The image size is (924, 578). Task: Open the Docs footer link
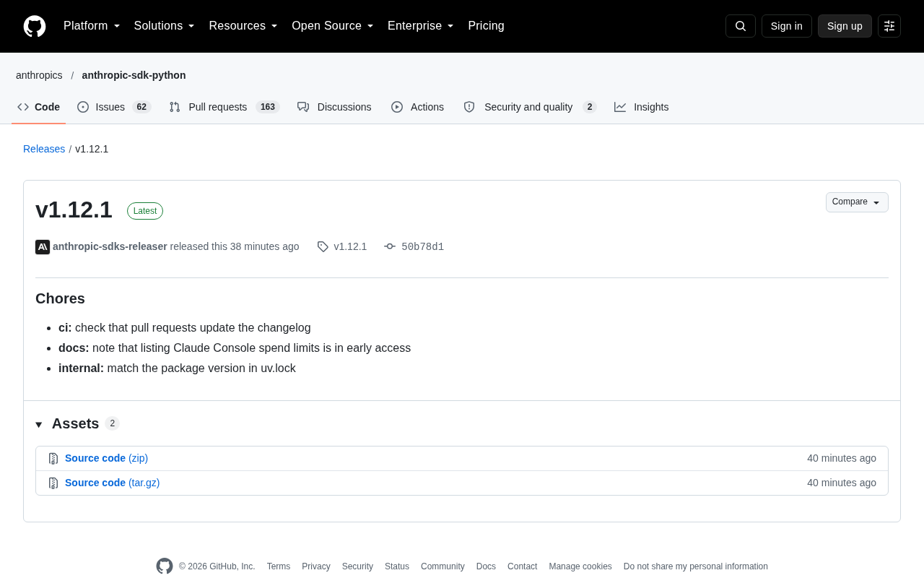pos(486,566)
